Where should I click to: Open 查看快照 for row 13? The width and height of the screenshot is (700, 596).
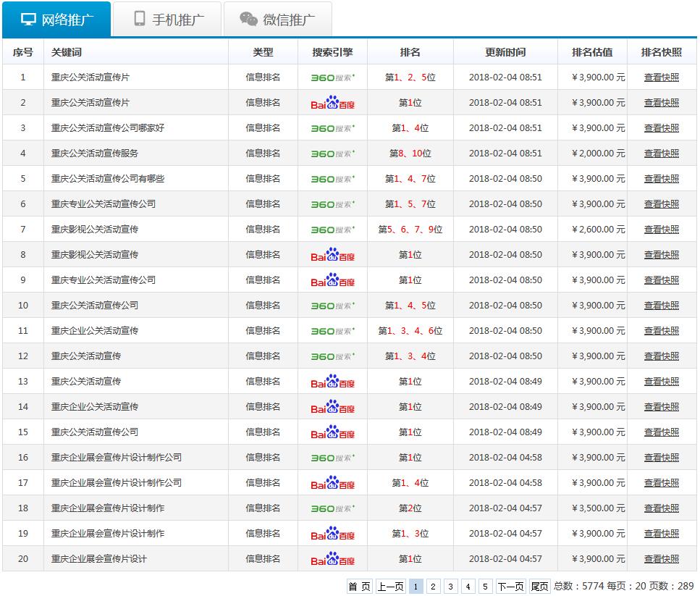coord(661,382)
